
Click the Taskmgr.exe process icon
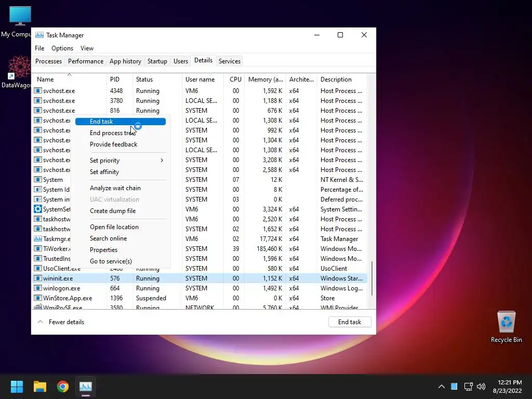37,239
